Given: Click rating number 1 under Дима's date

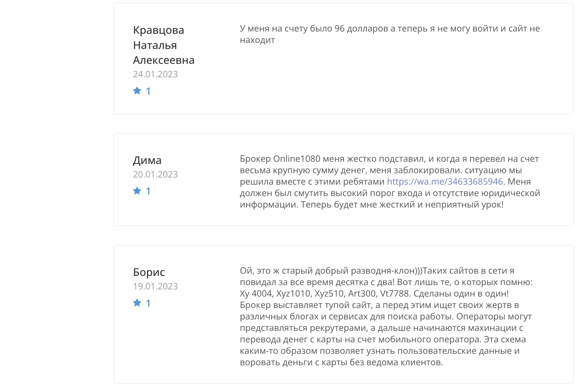Looking at the screenshot, I should coord(148,191).
